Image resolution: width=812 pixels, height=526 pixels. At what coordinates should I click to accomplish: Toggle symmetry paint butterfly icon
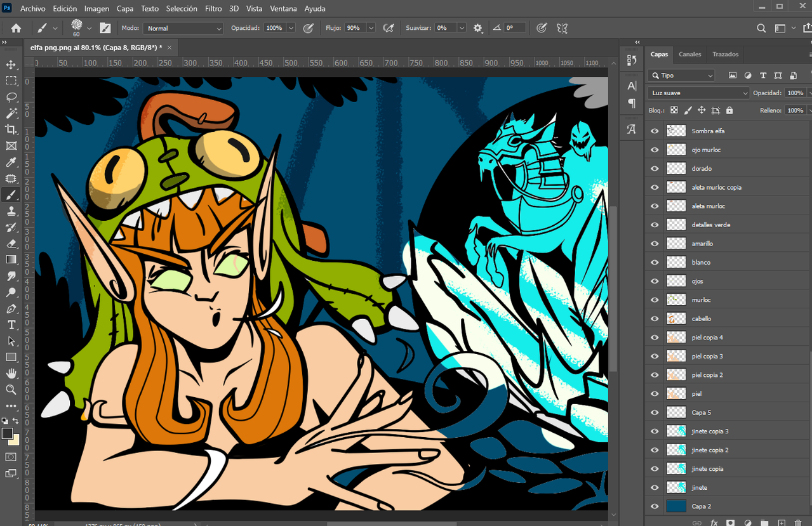561,28
